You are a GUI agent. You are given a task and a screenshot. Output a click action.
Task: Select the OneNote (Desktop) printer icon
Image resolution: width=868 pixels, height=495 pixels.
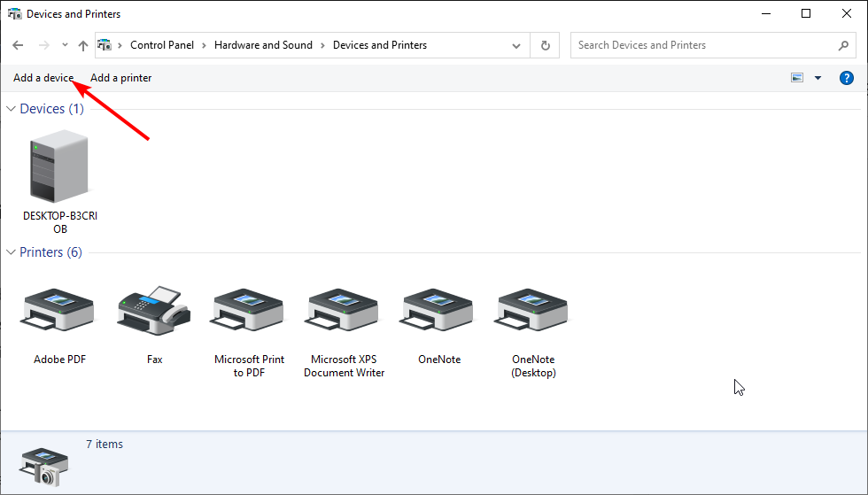531,310
